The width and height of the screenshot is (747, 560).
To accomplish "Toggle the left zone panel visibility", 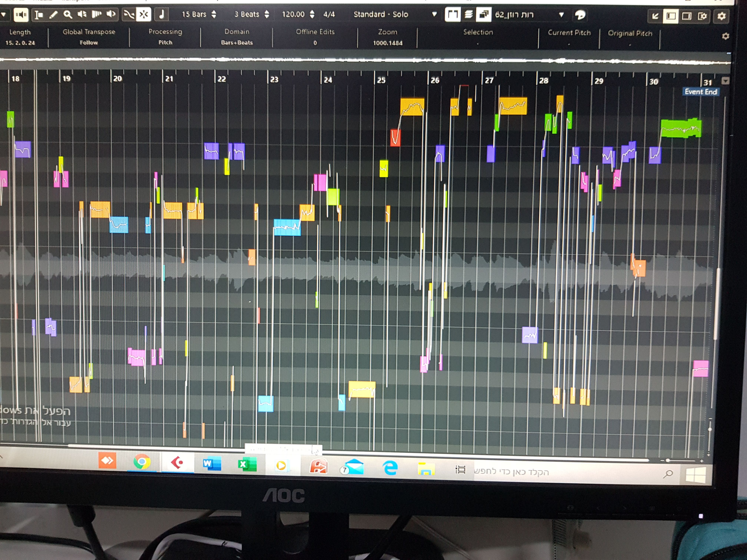I will coord(671,16).
